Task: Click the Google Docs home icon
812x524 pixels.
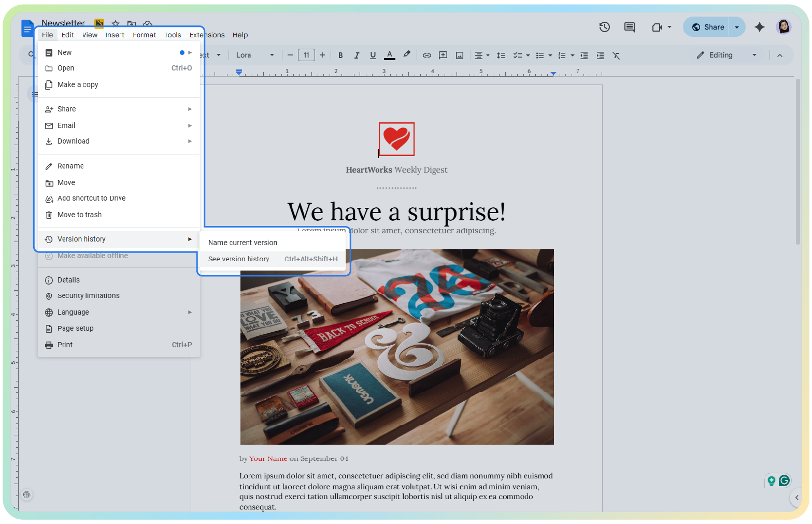Action: point(27,28)
